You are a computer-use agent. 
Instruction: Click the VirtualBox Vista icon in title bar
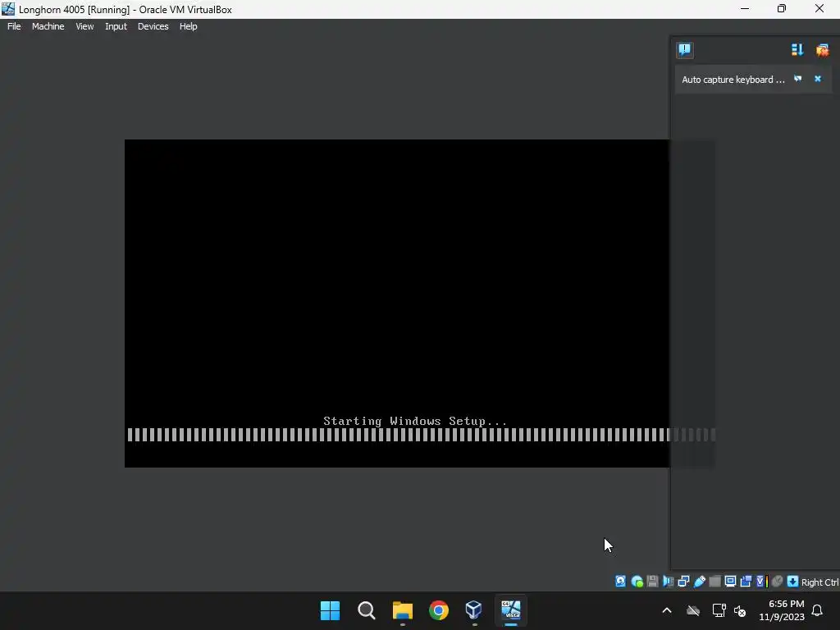tap(8, 9)
